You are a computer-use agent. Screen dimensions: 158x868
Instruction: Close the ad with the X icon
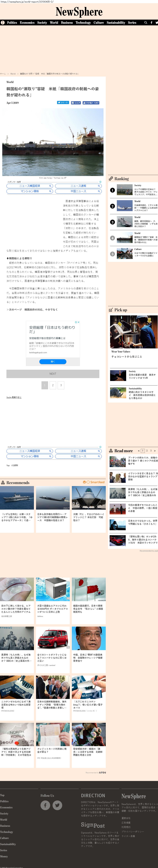coord(78,322)
